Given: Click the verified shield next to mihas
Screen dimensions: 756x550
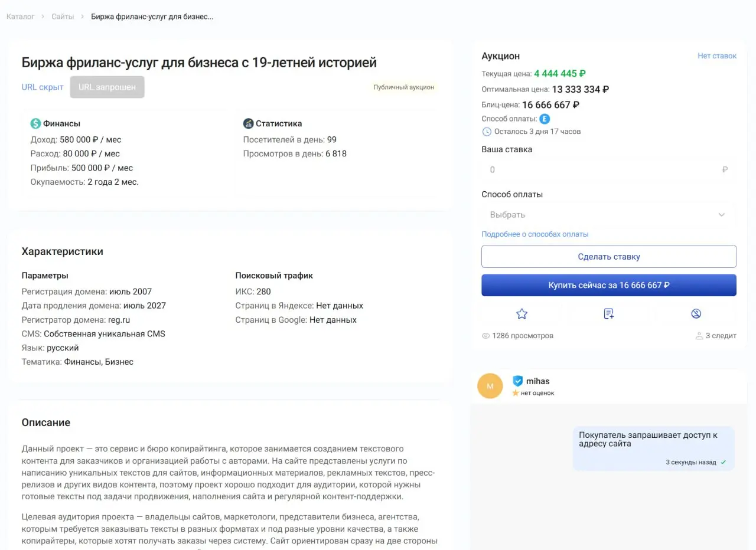Looking at the screenshot, I should tap(518, 381).
